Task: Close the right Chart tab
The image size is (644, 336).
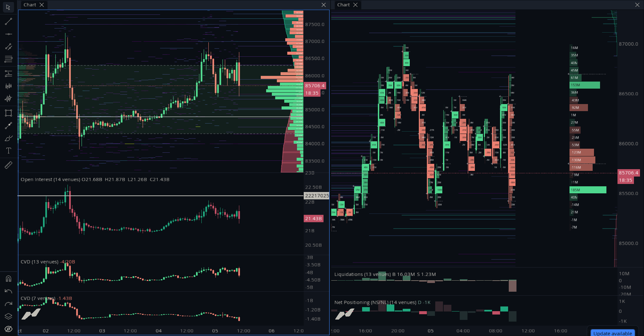Action: [x=355, y=5]
